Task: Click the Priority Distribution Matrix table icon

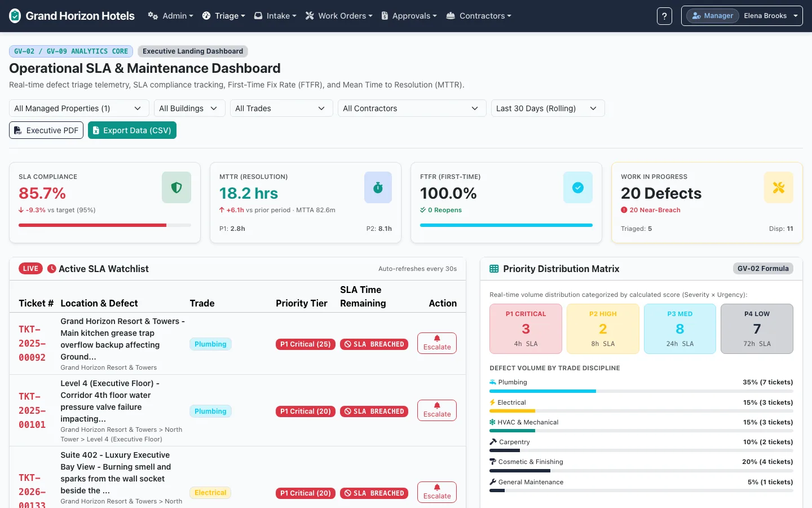Action: [x=494, y=269]
